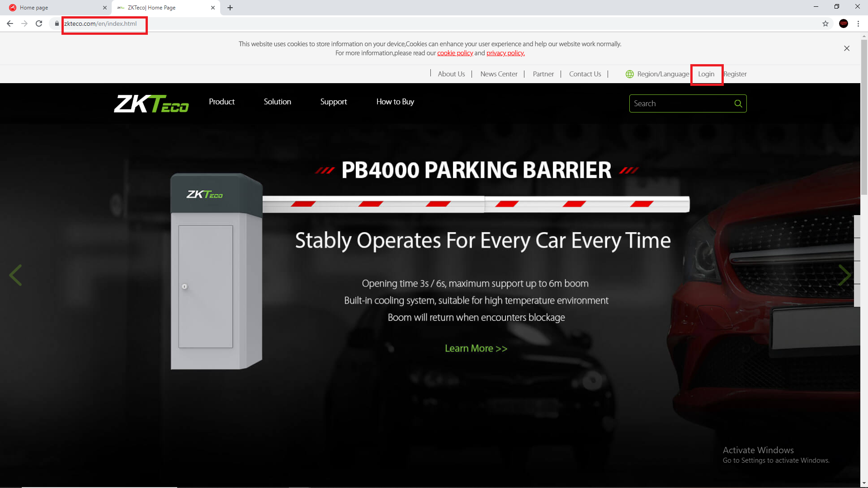Click the green search magnifier icon

coord(738,103)
